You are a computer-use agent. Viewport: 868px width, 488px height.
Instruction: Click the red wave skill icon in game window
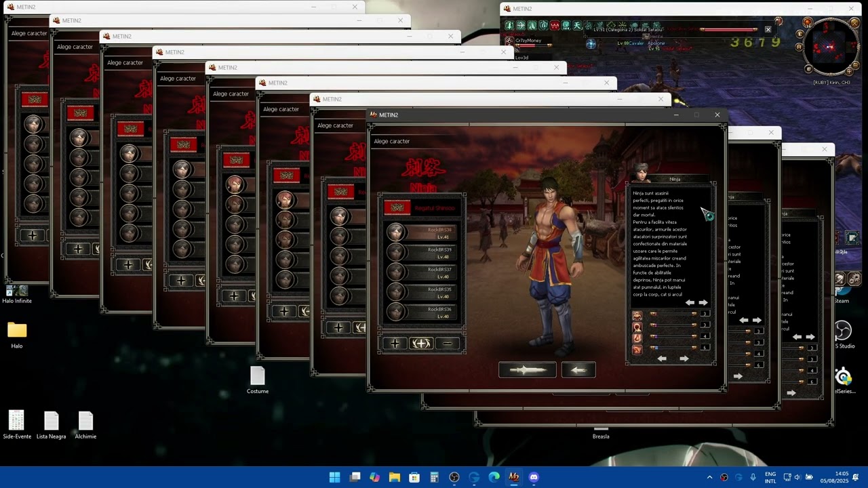pyautogui.click(x=555, y=25)
